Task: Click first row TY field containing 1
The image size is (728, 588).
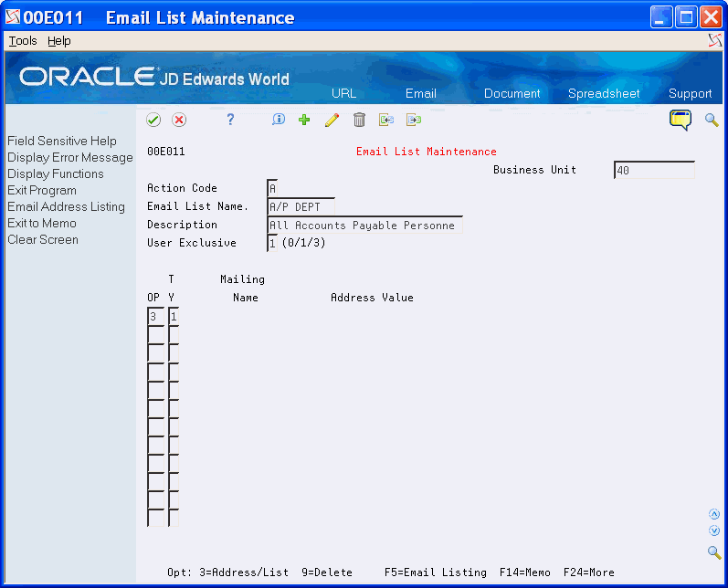Action: [x=174, y=317]
